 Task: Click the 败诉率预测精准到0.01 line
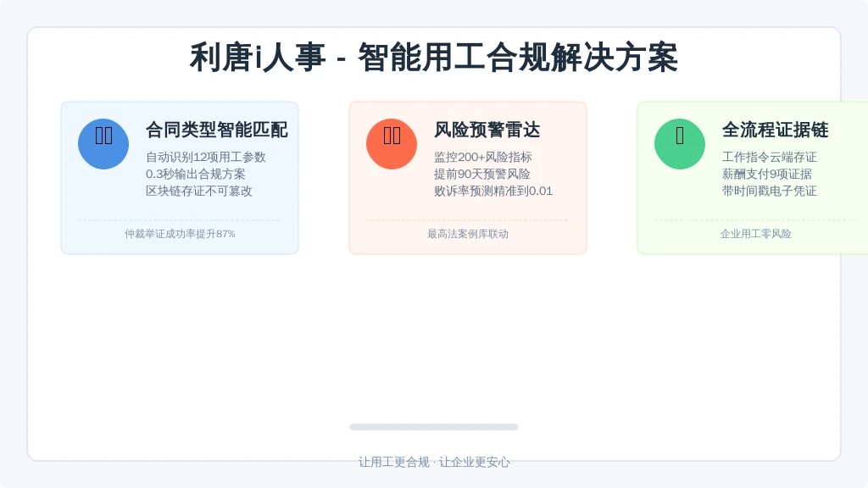[x=493, y=191]
